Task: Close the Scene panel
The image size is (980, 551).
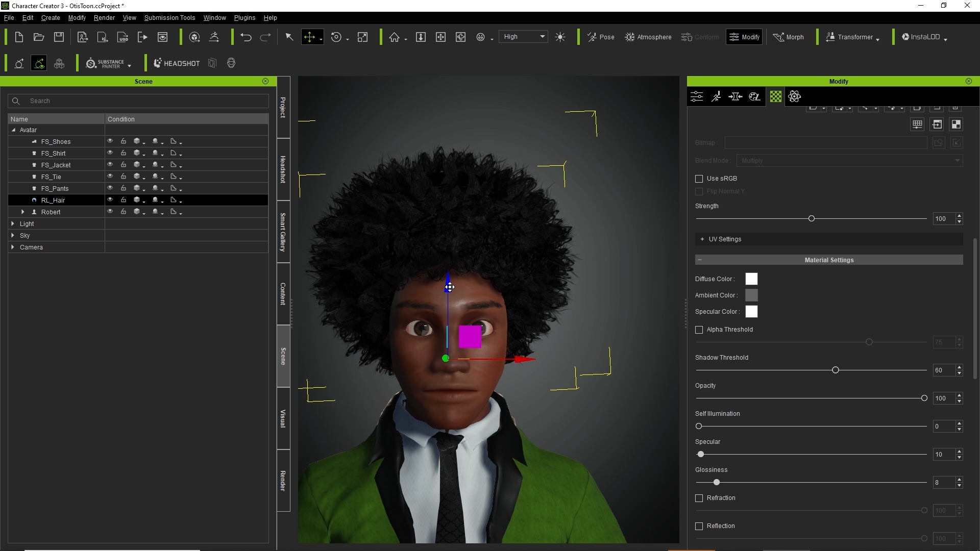Action: point(265,81)
